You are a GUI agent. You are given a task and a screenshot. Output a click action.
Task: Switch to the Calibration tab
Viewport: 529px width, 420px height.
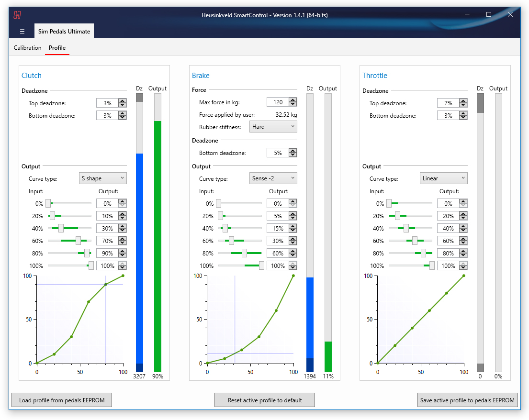click(x=28, y=48)
